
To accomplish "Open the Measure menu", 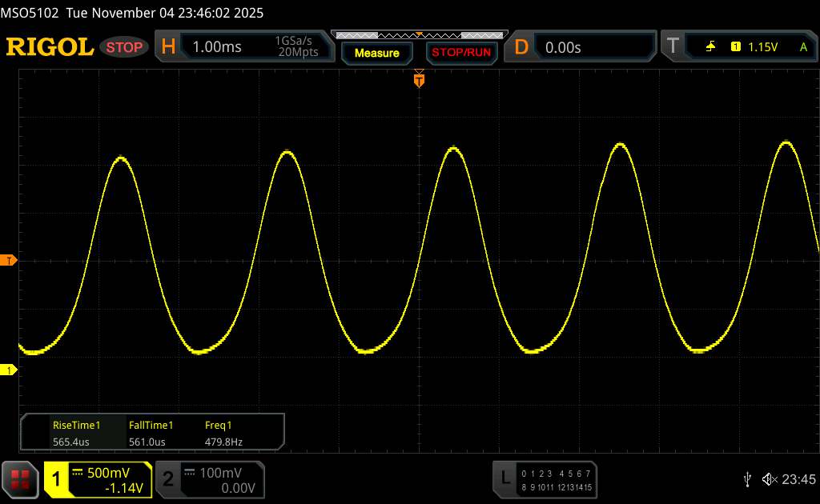I will pos(376,53).
